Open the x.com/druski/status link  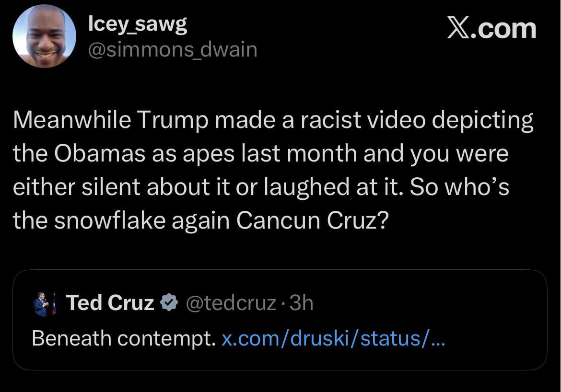[326, 338]
